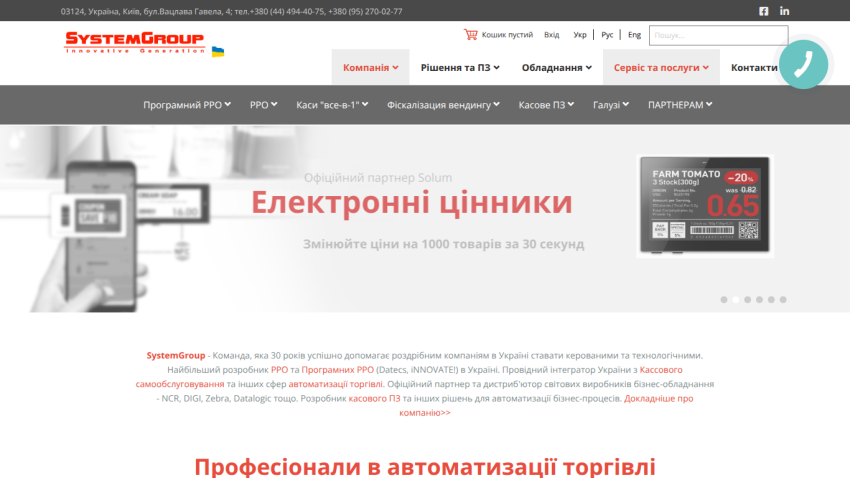The width and height of the screenshot is (850, 478).
Task: Click the teal phone call button
Action: pyautogui.click(x=803, y=64)
